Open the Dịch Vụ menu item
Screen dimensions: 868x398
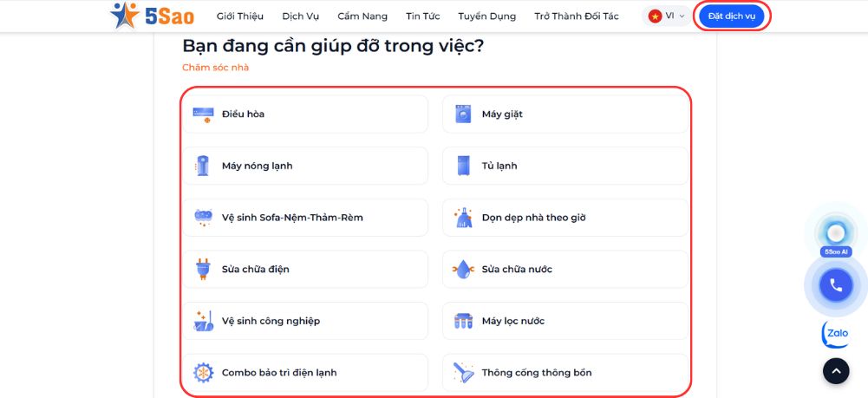tap(301, 16)
